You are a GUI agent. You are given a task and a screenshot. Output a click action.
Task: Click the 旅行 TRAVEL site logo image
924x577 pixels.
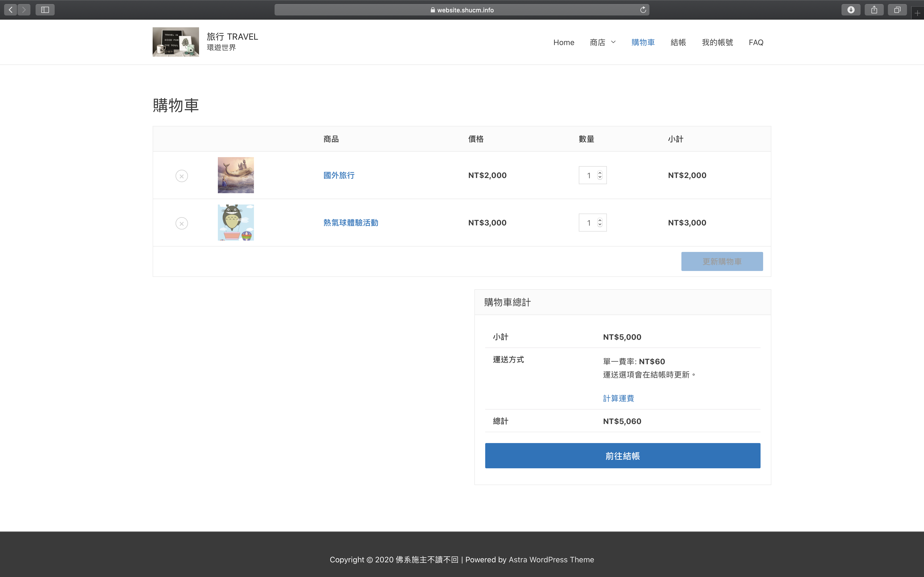[176, 42]
